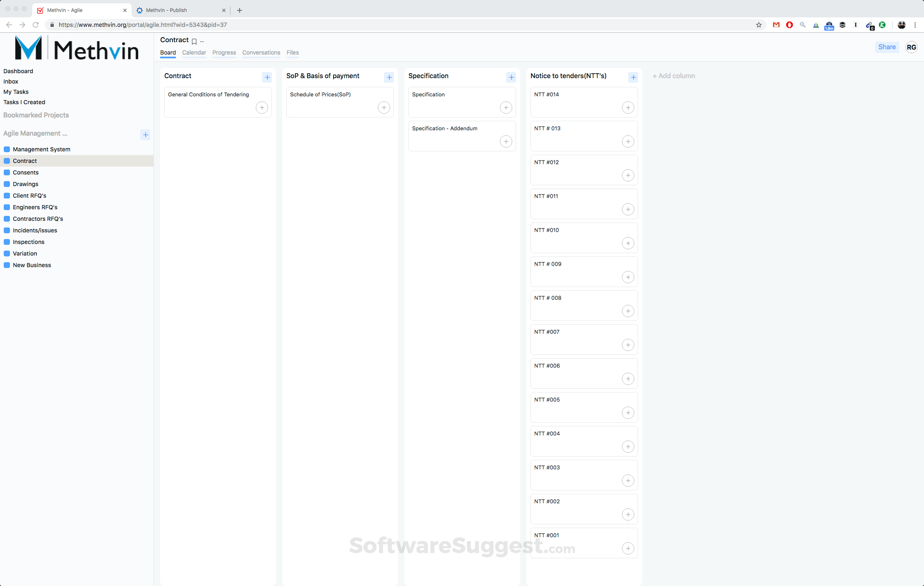Open the RG user avatar menu

(911, 47)
